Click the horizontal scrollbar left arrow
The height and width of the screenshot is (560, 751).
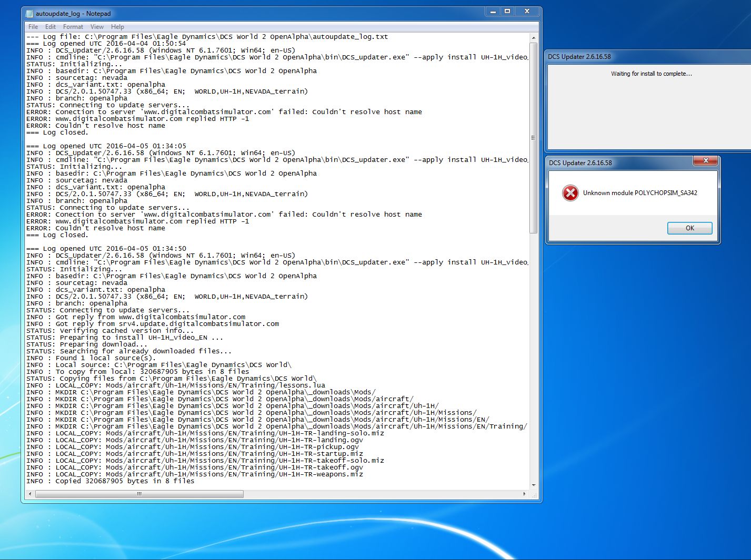(x=30, y=494)
